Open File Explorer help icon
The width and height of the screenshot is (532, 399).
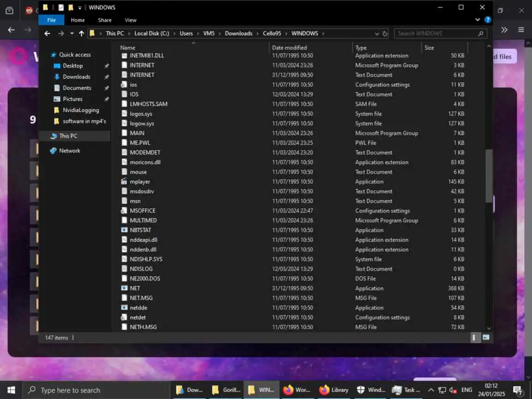coord(488,20)
